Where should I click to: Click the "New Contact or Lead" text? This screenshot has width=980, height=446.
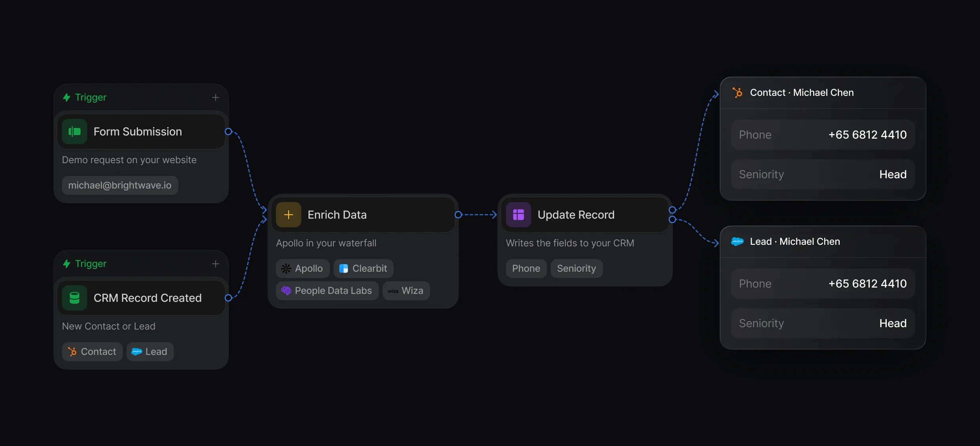coord(109,326)
